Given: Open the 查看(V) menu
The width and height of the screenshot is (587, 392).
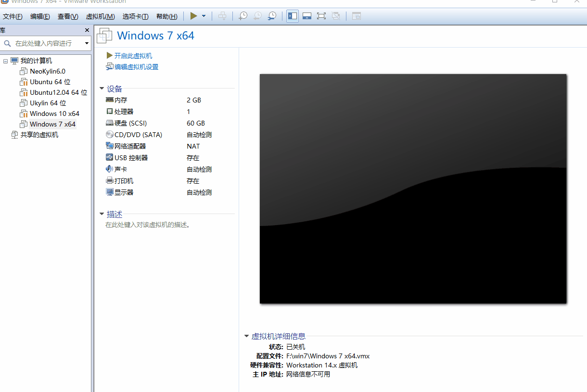Looking at the screenshot, I should tap(68, 16).
